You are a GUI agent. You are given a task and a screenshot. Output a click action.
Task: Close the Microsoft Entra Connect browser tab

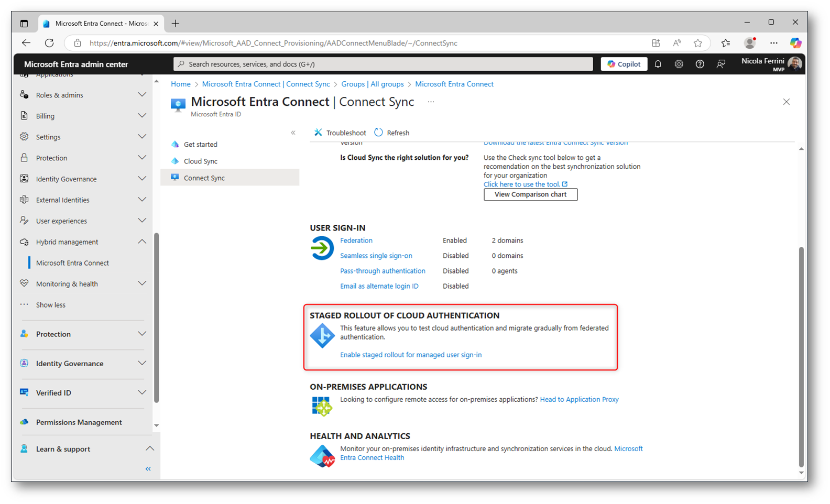156,24
